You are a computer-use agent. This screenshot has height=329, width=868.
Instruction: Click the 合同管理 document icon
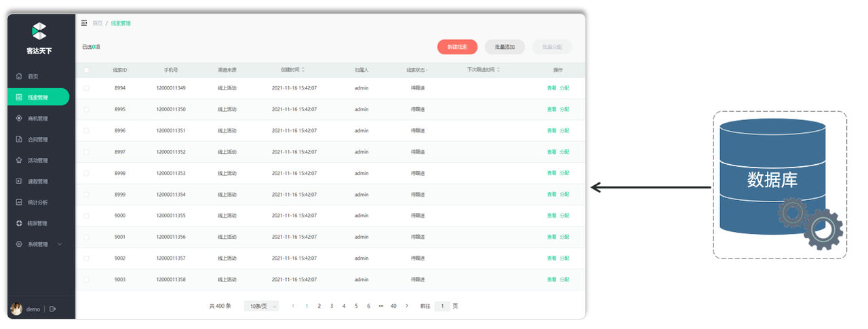pos(19,140)
